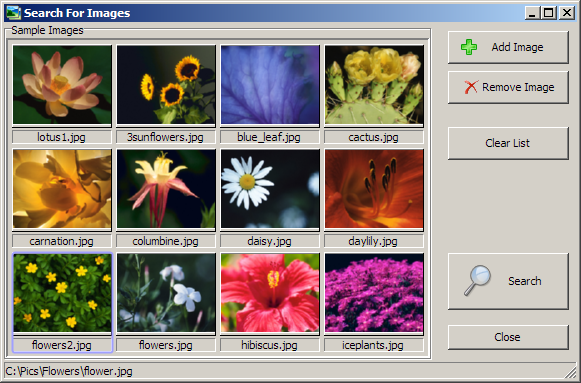The width and height of the screenshot is (581, 383).
Task: Click the daisy.jpg file name label
Action: coord(270,241)
